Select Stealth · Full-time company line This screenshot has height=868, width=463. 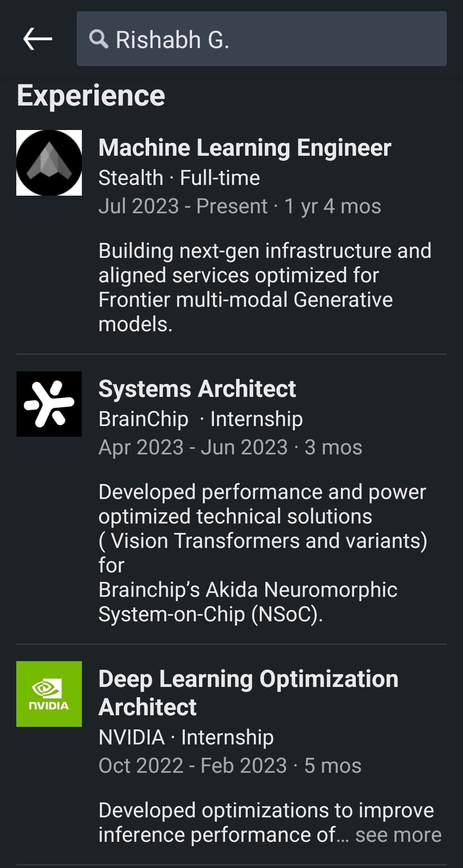coord(179,178)
